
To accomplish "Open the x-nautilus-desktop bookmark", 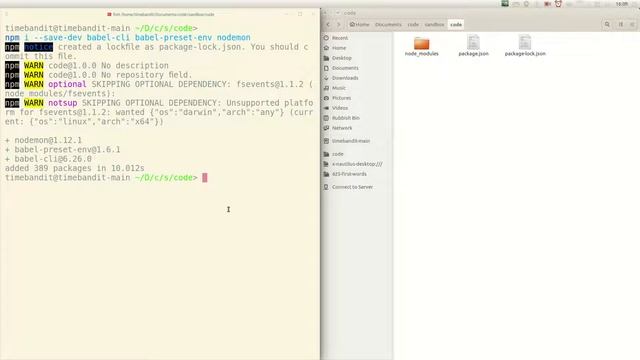I will click(x=357, y=164).
